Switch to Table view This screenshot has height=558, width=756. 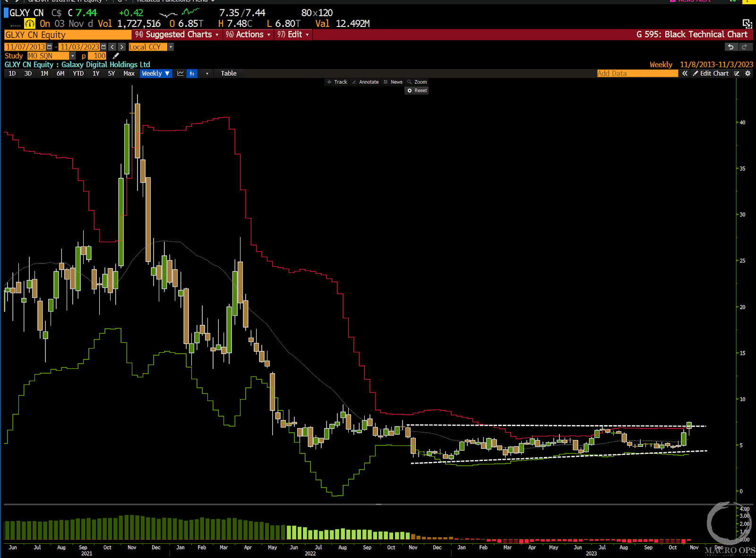(x=229, y=73)
